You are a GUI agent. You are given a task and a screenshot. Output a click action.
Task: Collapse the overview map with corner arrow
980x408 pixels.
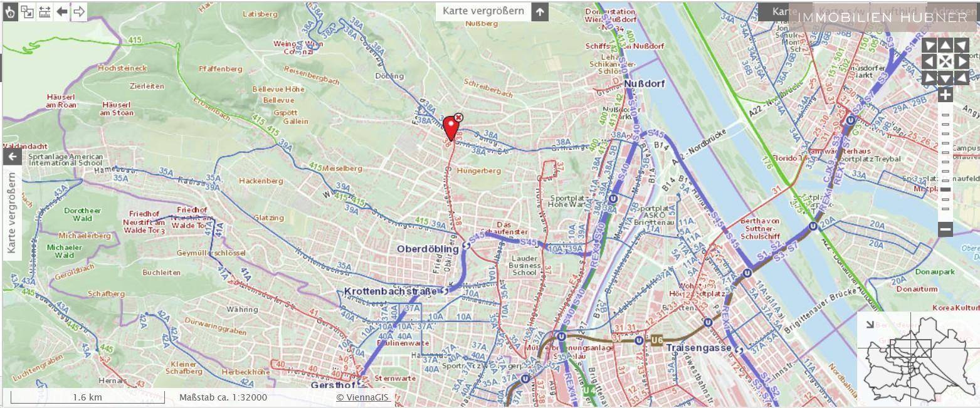pyautogui.click(x=868, y=324)
